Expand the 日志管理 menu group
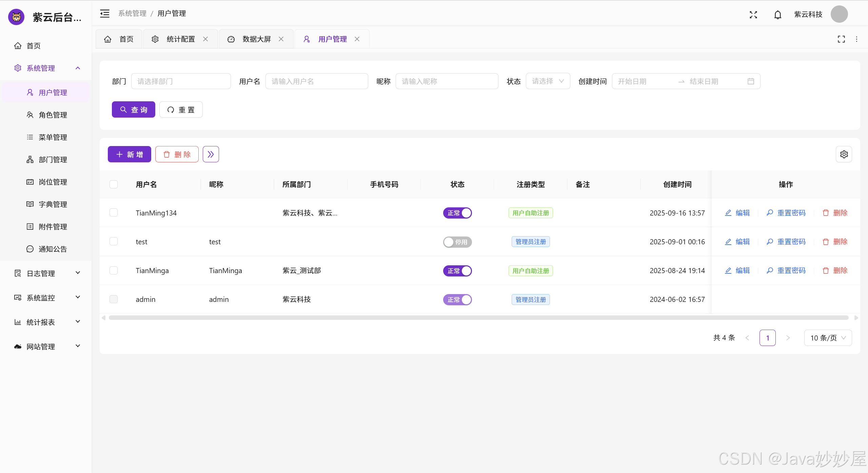 tap(46, 273)
